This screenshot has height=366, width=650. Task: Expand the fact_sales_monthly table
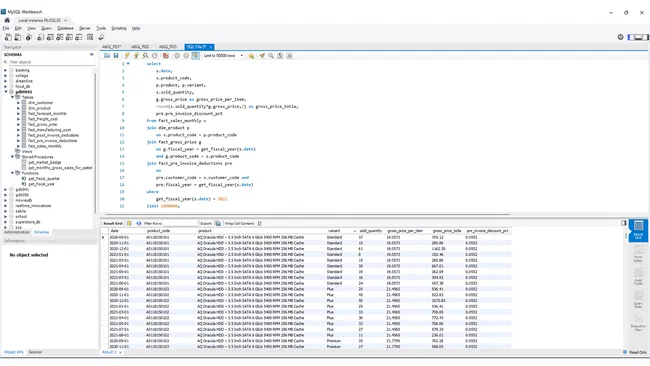(x=18, y=146)
